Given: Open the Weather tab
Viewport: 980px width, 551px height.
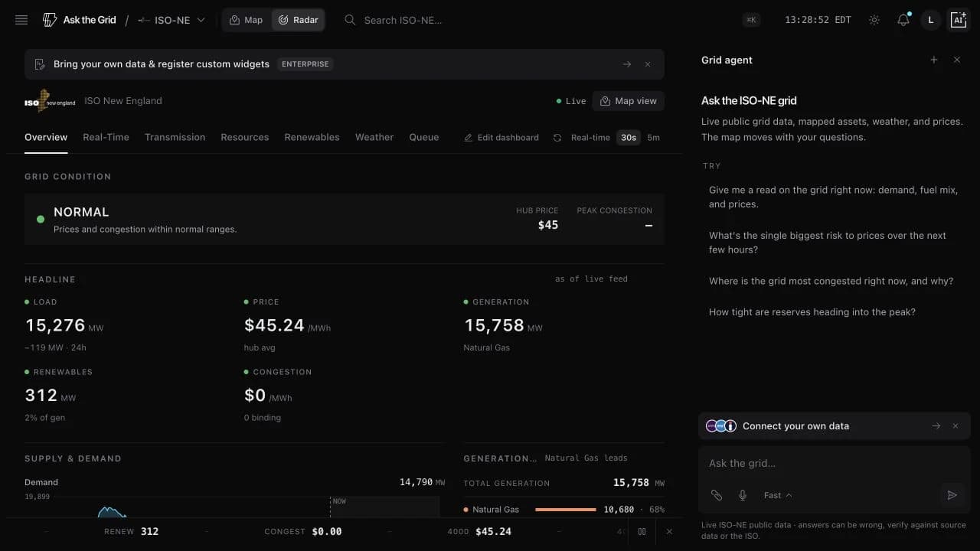Looking at the screenshot, I should pyautogui.click(x=374, y=138).
